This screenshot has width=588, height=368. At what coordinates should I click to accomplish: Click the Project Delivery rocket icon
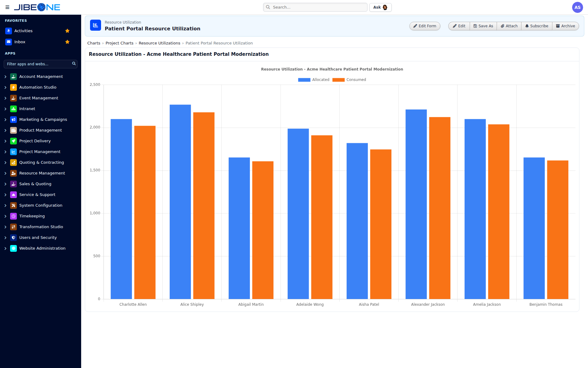pyautogui.click(x=13, y=141)
